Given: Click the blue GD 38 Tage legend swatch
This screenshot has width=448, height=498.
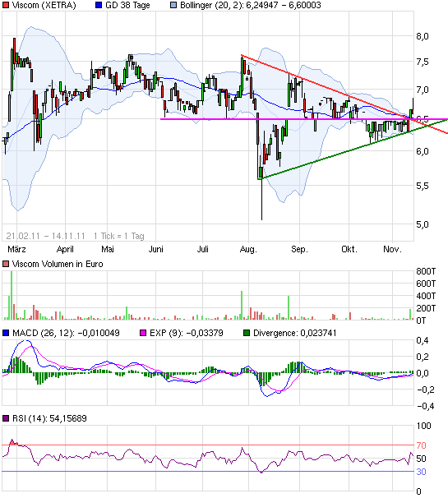Looking at the screenshot, I should click(x=99, y=5).
